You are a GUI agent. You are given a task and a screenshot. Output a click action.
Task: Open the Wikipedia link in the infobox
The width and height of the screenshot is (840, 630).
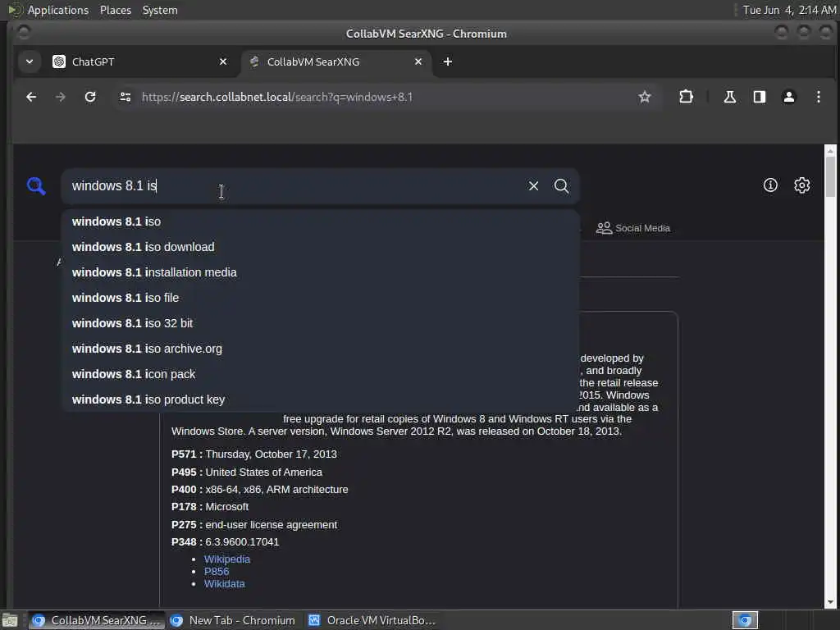pos(226,559)
